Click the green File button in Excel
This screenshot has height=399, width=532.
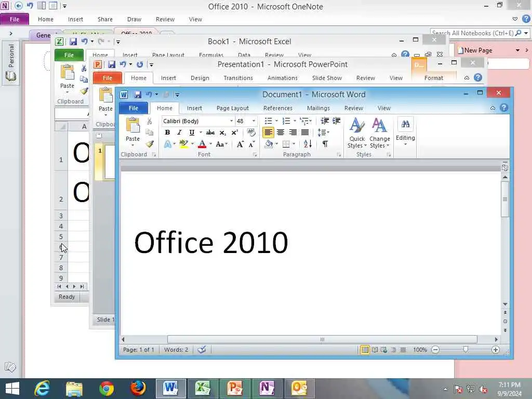tap(69, 55)
